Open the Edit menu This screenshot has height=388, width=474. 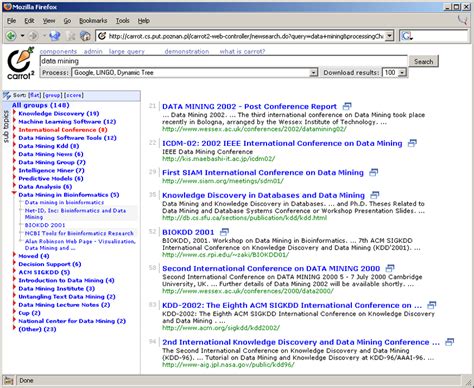[x=29, y=21]
